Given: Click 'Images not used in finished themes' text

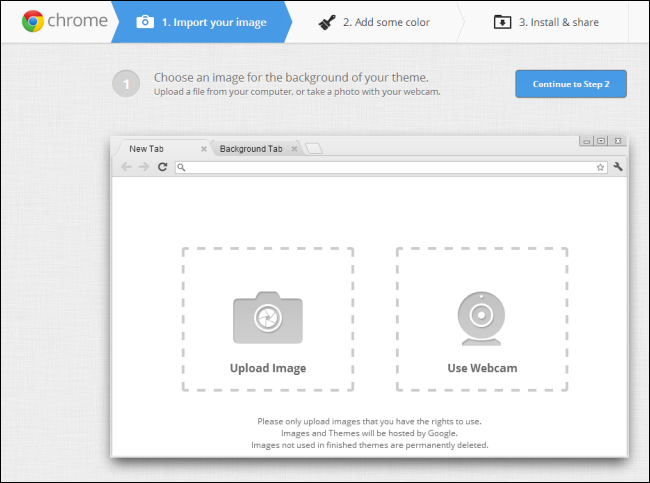Looking at the screenshot, I should pos(369,445).
